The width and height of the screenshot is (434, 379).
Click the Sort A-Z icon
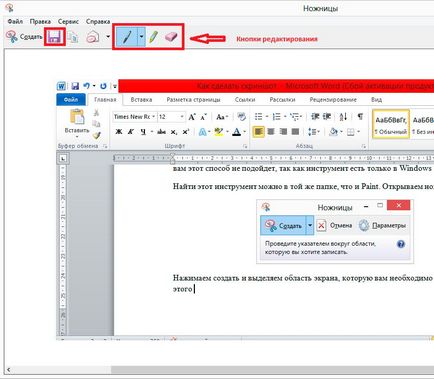(x=343, y=116)
